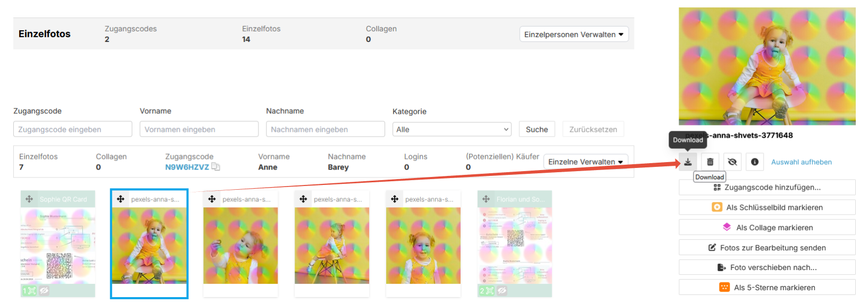
Task: Click Als 5-Sterne markieren button
Action: point(767,288)
